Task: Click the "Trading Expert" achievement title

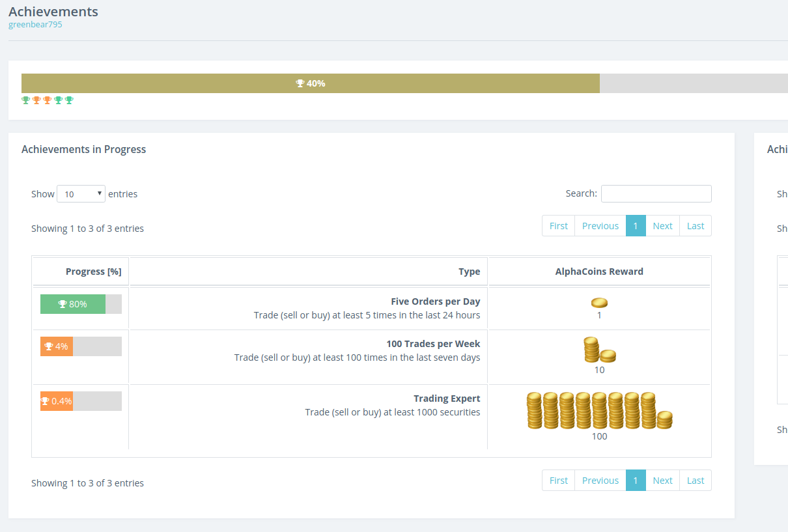Action: (x=447, y=399)
